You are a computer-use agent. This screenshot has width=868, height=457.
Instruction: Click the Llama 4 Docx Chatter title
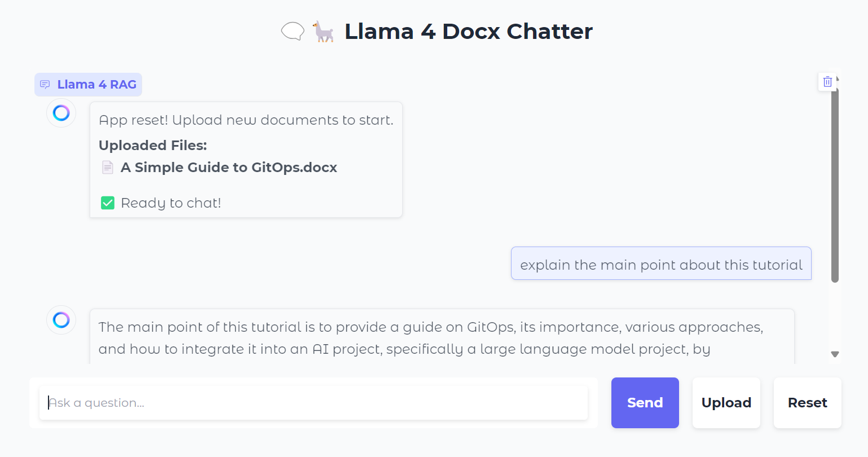(469, 32)
